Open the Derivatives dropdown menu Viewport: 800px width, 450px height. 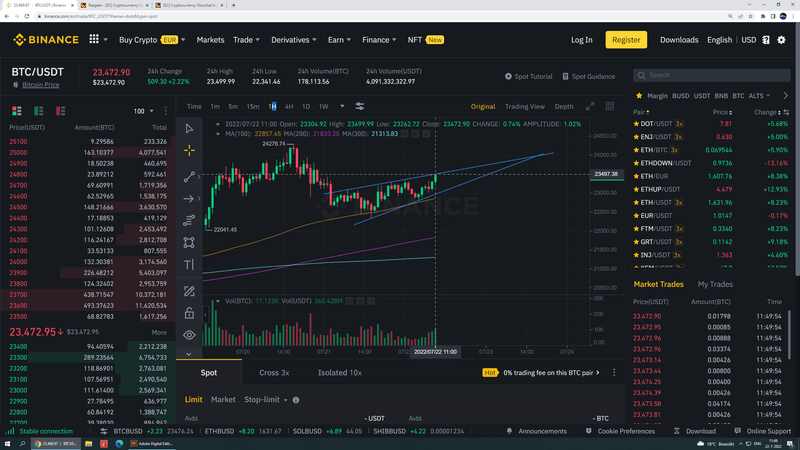coord(293,40)
